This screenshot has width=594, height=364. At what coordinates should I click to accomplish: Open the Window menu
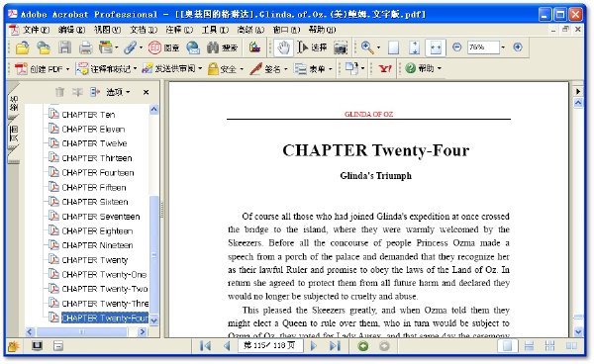click(286, 30)
